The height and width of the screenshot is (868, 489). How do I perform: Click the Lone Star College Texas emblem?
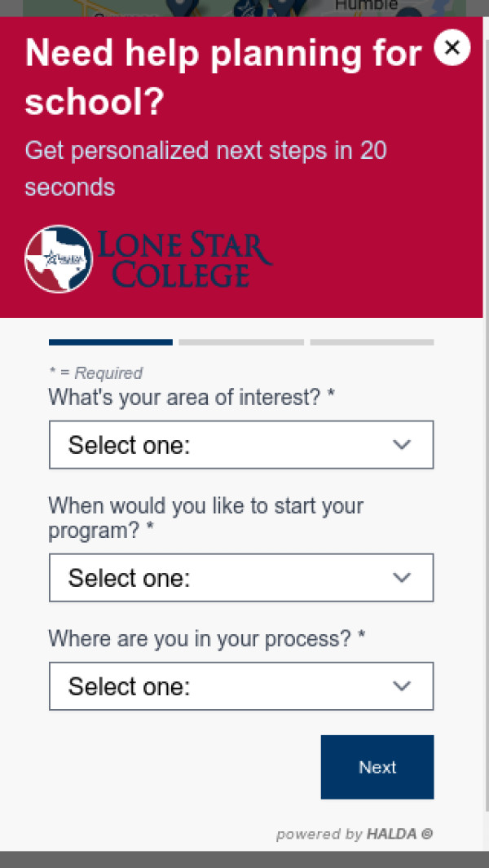coord(59,259)
